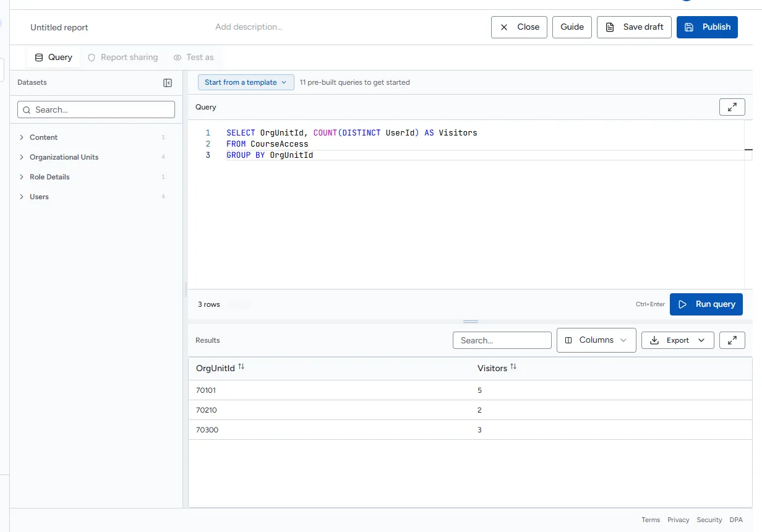This screenshot has width=762, height=532.
Task: Select the 70101 result cell
Action: tap(329, 390)
